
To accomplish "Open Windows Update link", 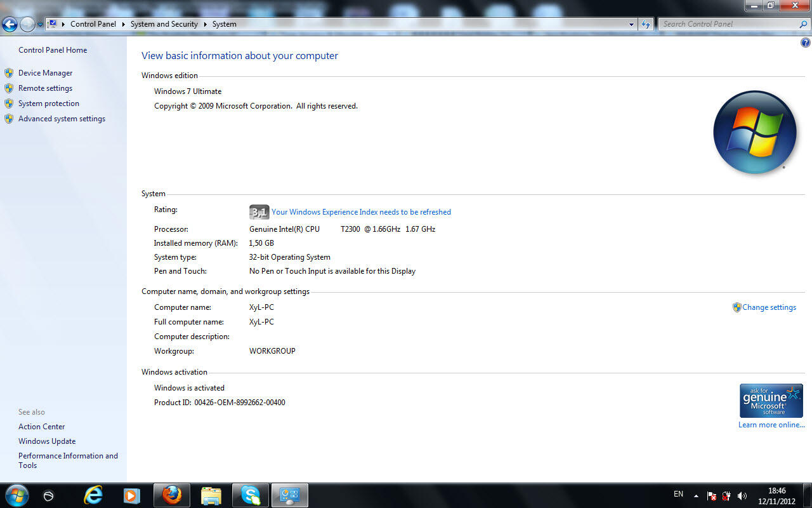I will pyautogui.click(x=47, y=441).
